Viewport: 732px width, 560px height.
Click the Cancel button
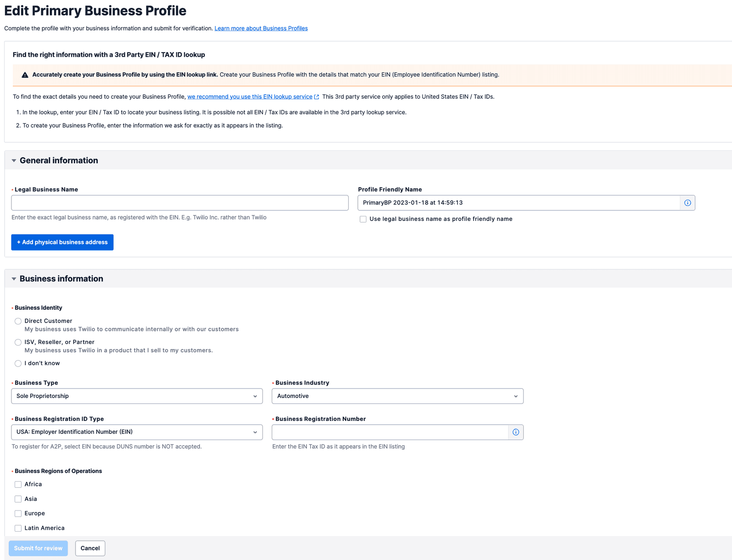(x=90, y=548)
